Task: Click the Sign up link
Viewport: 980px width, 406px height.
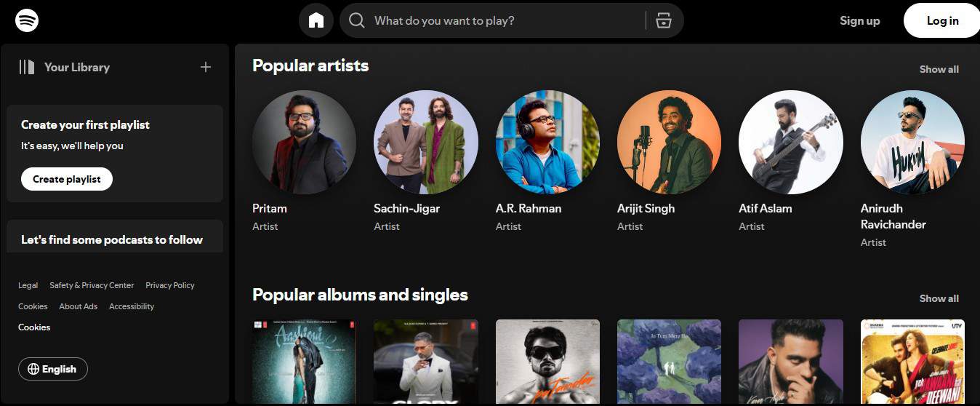Action: coord(859,20)
